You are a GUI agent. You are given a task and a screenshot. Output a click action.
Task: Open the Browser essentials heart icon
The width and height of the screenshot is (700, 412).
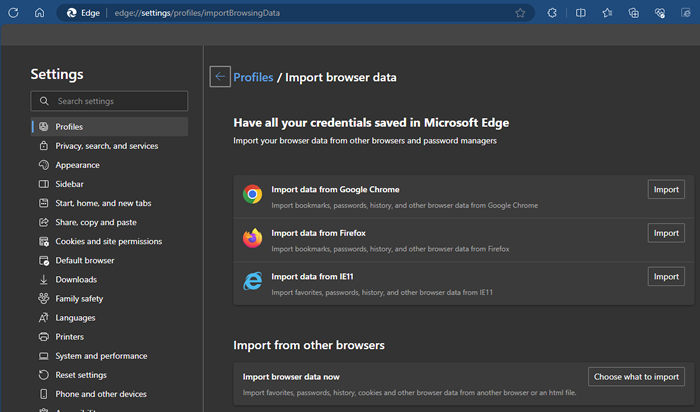click(x=660, y=13)
